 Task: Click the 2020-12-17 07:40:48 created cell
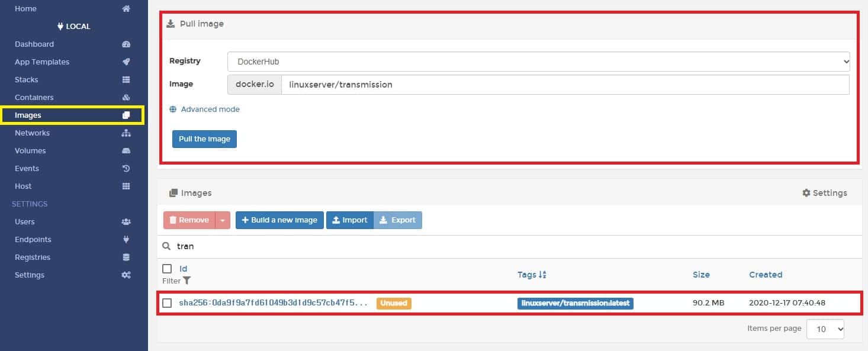(x=787, y=303)
